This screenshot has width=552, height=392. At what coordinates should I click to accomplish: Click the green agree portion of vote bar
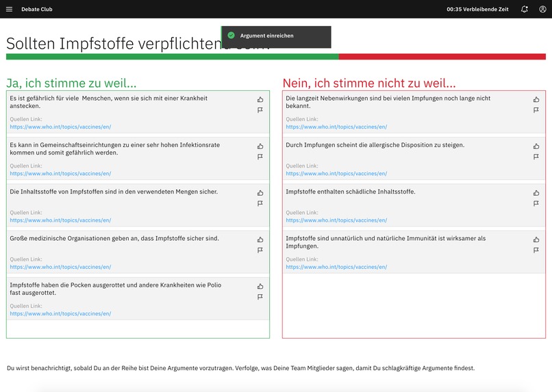tap(173, 57)
